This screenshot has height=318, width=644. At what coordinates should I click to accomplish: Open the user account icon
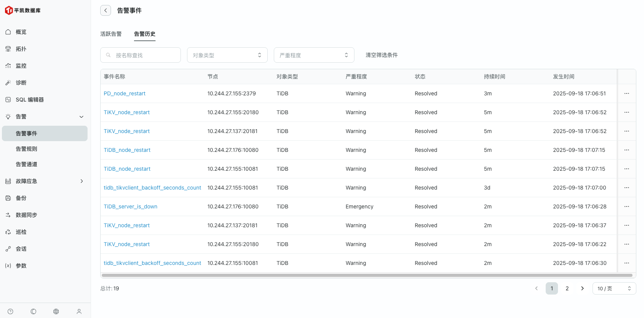click(x=79, y=311)
